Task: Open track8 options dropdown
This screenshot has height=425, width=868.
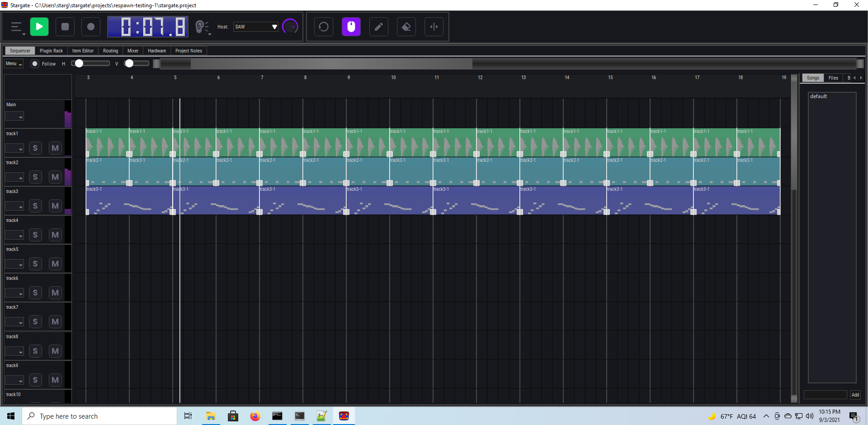Action: click(14, 351)
